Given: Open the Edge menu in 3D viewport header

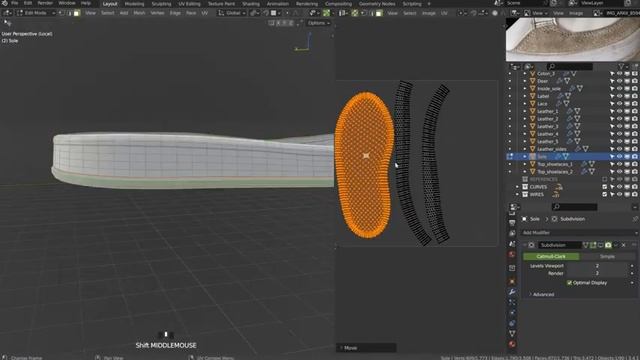Looking at the screenshot, I should [175, 13].
